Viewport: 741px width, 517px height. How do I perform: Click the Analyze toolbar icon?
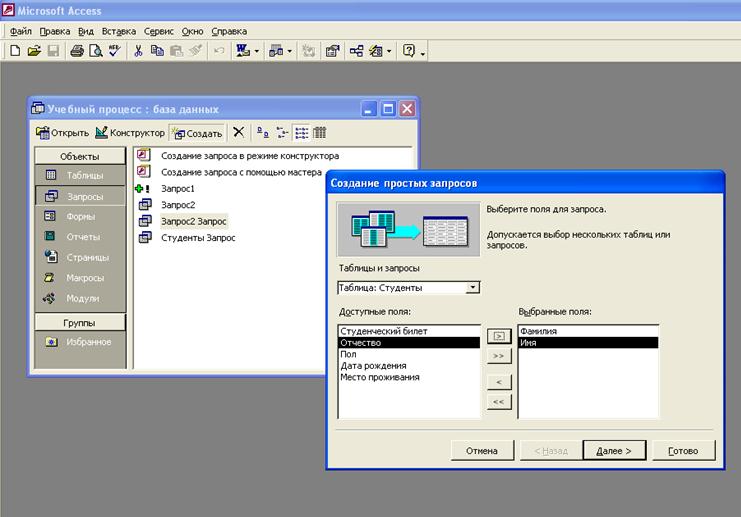point(276,51)
